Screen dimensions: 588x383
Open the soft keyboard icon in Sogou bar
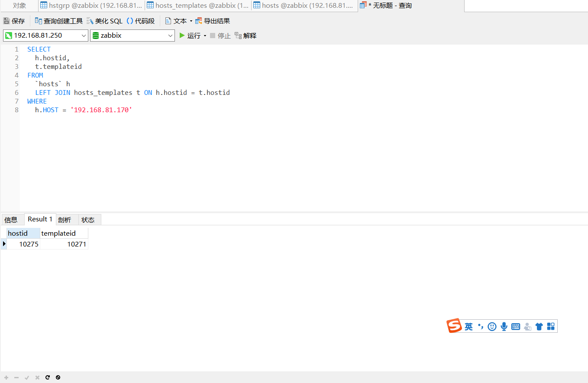(x=515, y=327)
